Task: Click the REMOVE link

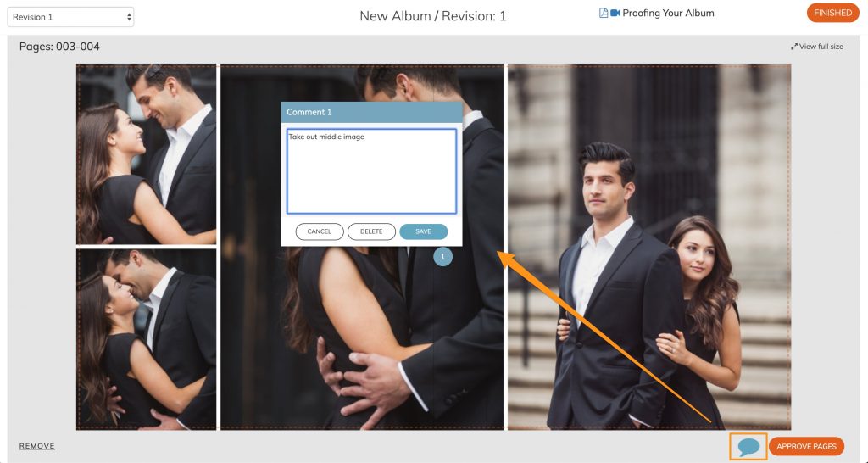Action: tap(37, 446)
